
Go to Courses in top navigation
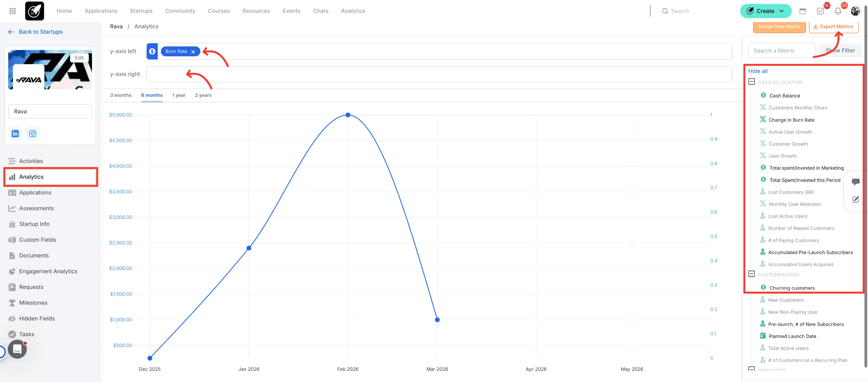pos(219,11)
